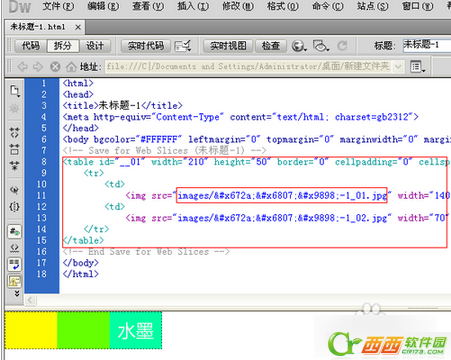
Task: Open the 查看(V) menu
Action: coord(148,6)
